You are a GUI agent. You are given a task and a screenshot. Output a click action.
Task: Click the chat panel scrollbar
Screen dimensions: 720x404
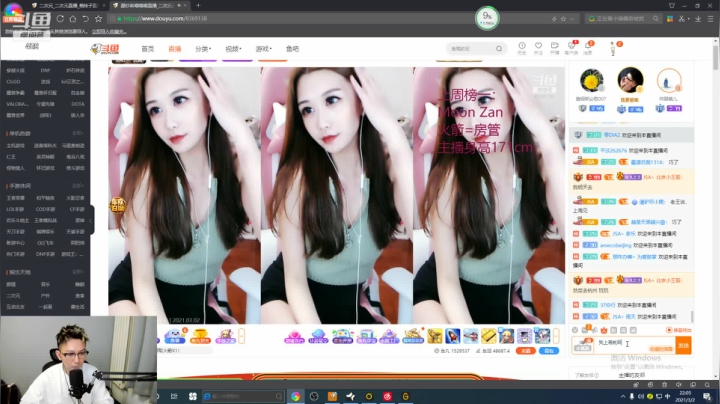pyautogui.click(x=692, y=316)
